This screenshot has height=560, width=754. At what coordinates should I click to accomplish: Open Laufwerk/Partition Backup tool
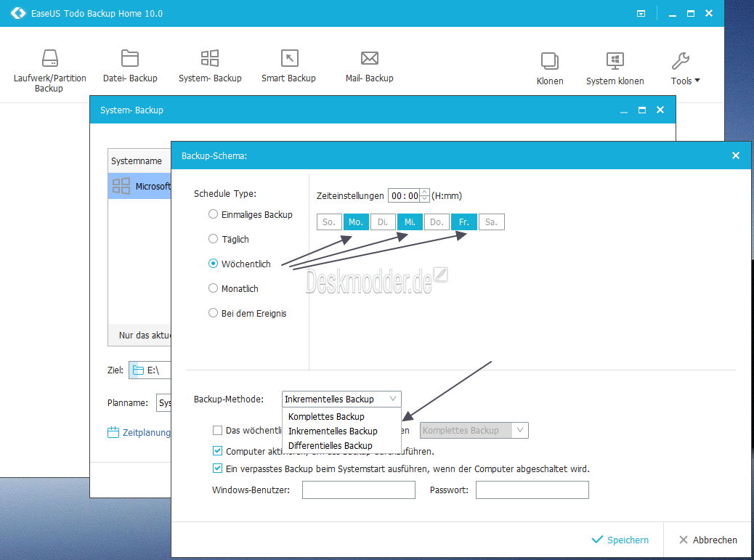[x=49, y=70]
